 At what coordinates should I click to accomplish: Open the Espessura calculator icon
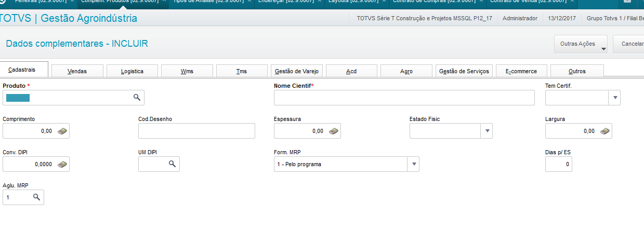click(334, 131)
